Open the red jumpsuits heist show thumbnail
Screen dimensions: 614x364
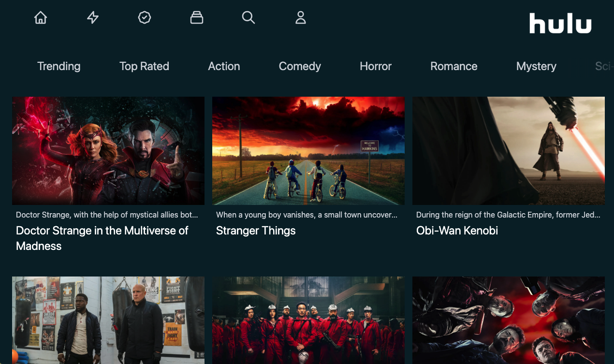tap(308, 320)
